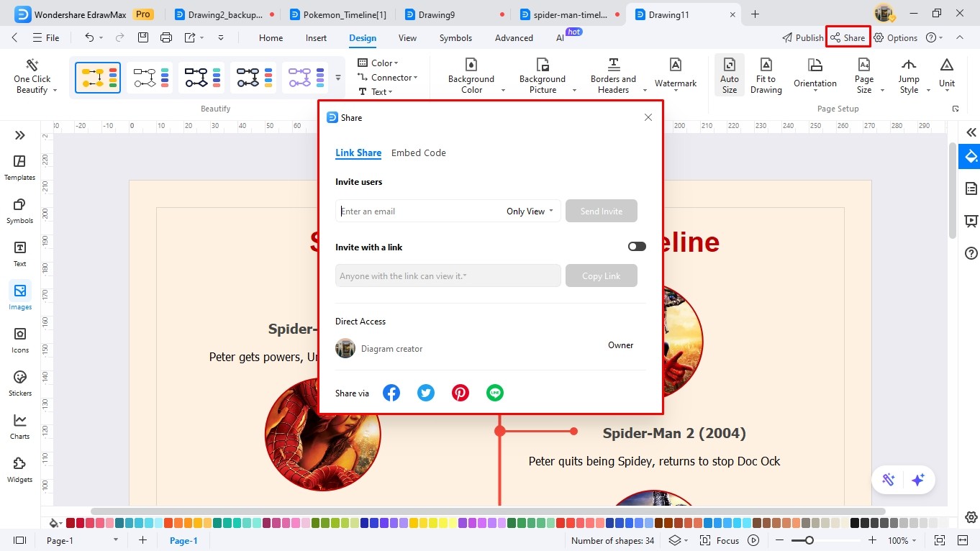Click the Save icon in the toolbar
Viewport: 980px width, 551px height.
[x=143, y=37]
